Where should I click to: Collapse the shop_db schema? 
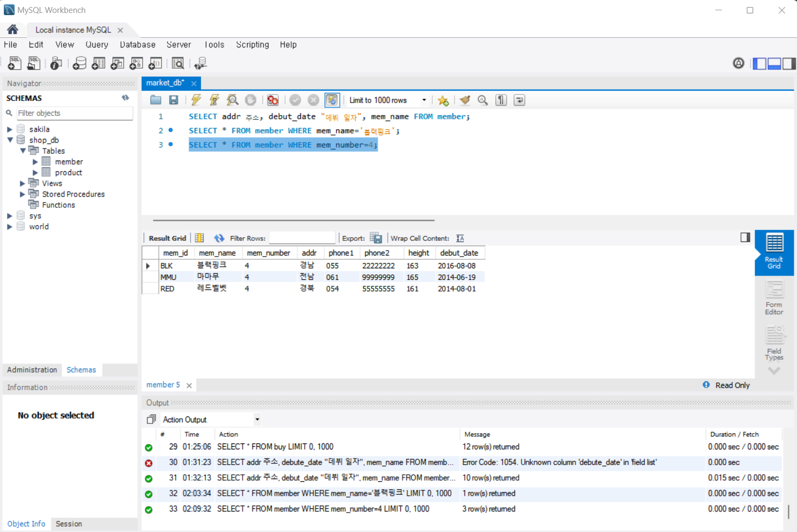10,140
